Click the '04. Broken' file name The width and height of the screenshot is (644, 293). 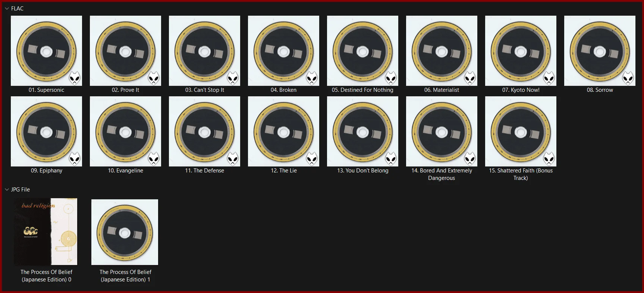pyautogui.click(x=283, y=90)
